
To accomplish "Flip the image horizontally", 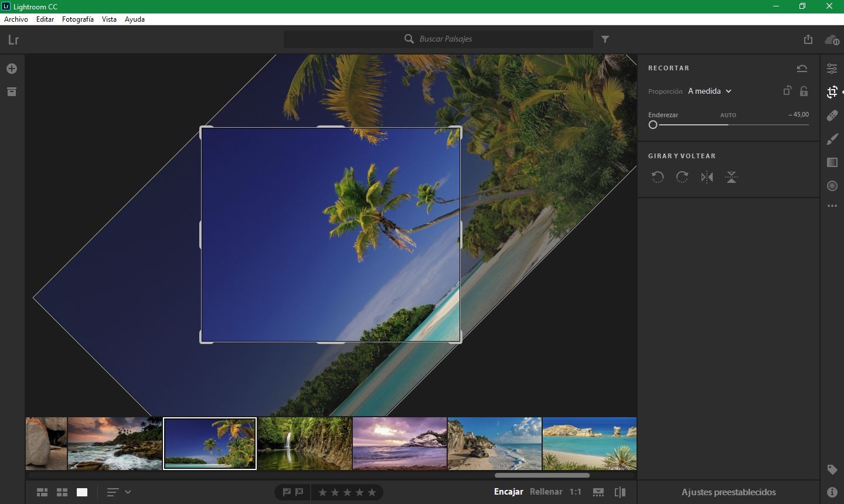I will 707,177.
